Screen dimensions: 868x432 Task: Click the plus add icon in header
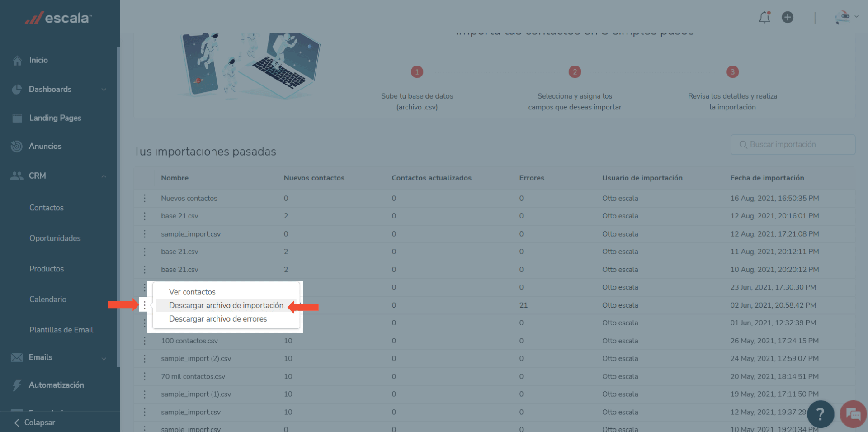(x=788, y=17)
